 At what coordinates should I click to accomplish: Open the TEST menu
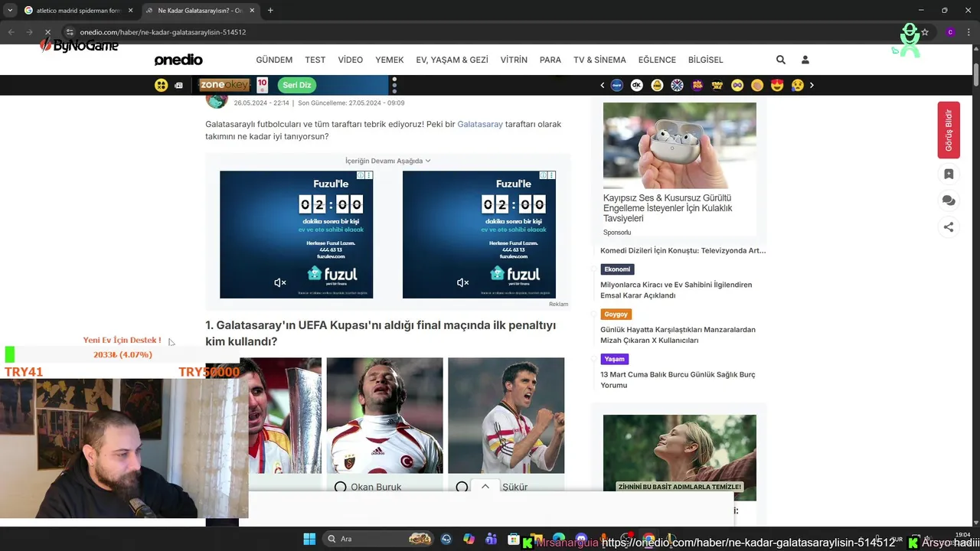coord(315,60)
